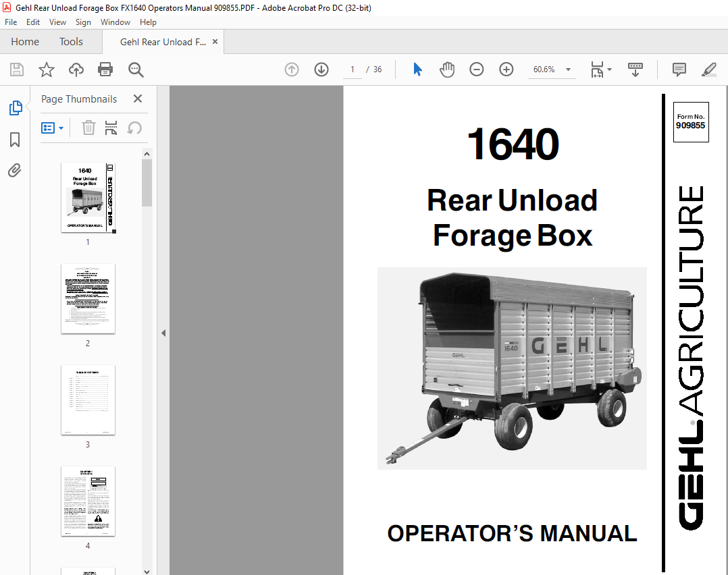Image resolution: width=728 pixels, height=575 pixels.
Task: Click the thumbnails panel scrollbar handle
Action: coord(147,183)
